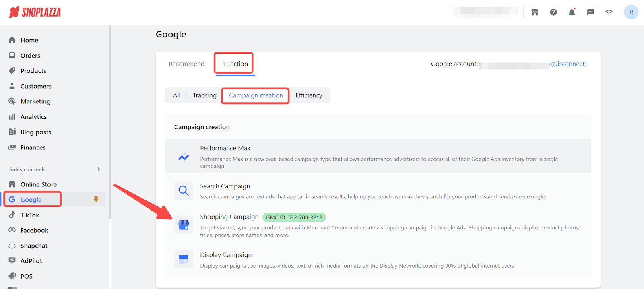Click the Finances sidebar icon
Viewport: 644px width, 289px height.
[12, 147]
